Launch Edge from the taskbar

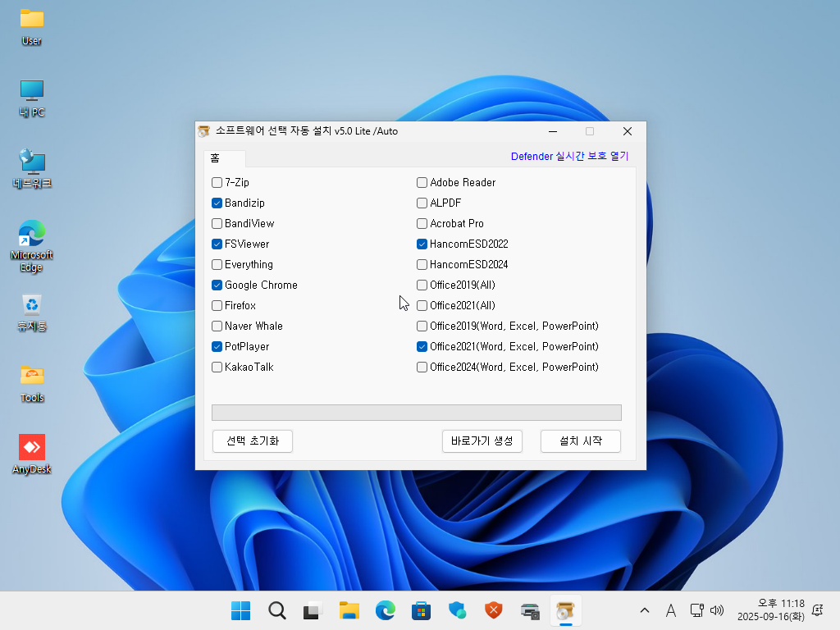tap(386, 610)
